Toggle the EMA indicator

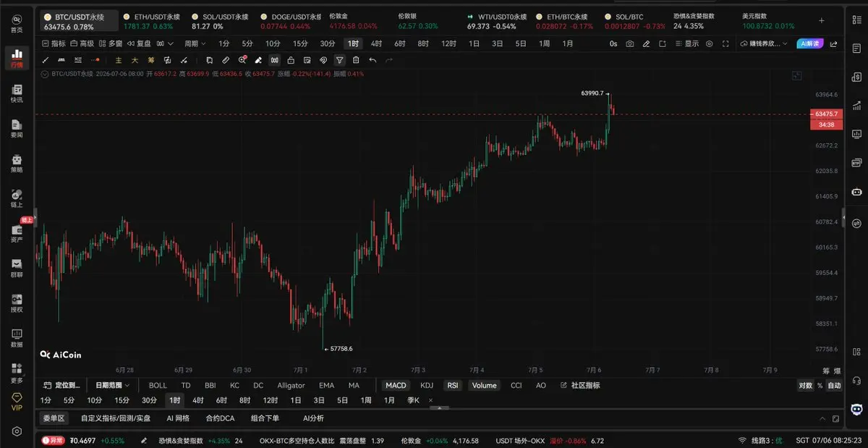pyautogui.click(x=327, y=386)
